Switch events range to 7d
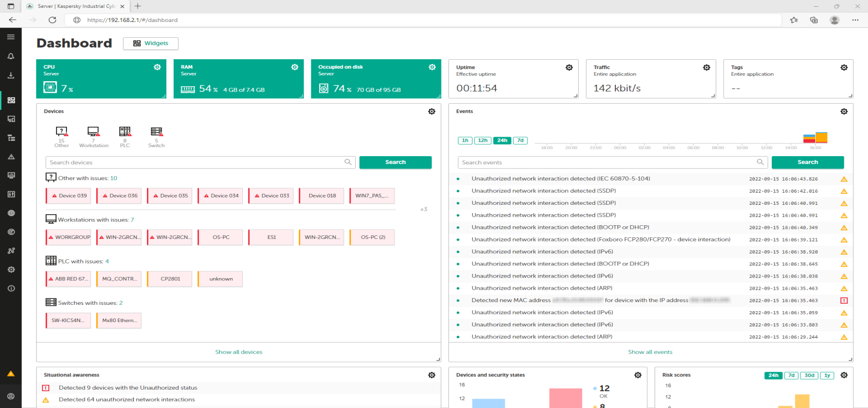Viewport: 868px width, 408px height. point(520,140)
